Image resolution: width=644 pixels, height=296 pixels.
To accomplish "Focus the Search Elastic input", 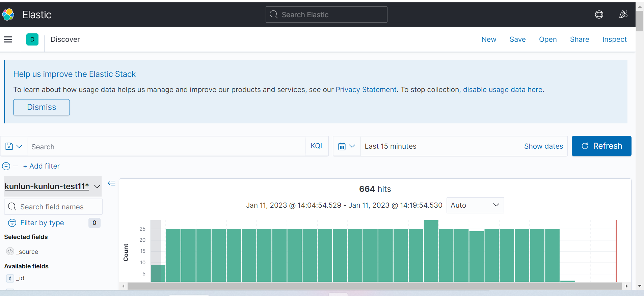I will (326, 14).
